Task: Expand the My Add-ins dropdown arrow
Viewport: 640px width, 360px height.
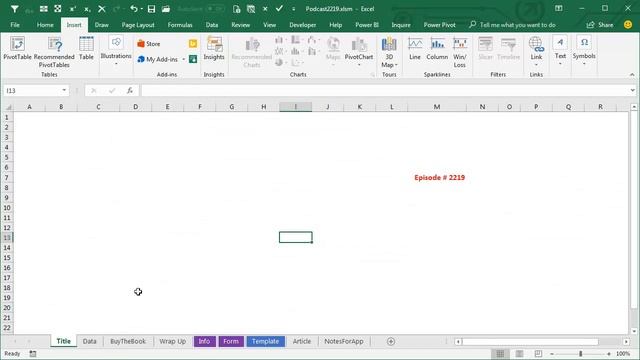Action: pyautogui.click(x=183, y=59)
